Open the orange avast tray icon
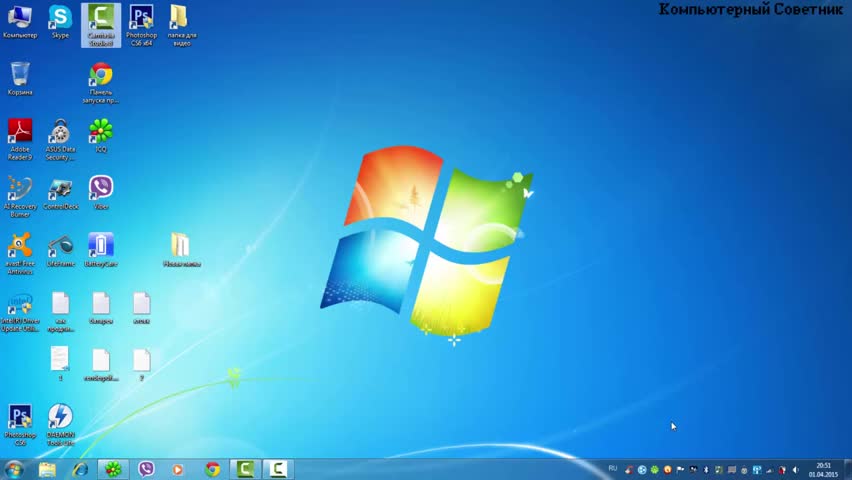852x480 pixels. point(668,470)
